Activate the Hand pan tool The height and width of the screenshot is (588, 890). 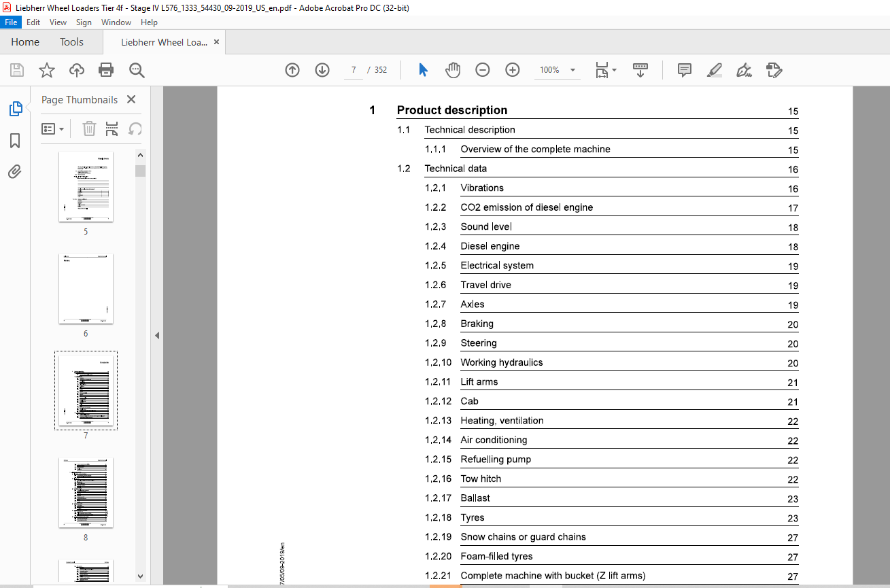(453, 70)
